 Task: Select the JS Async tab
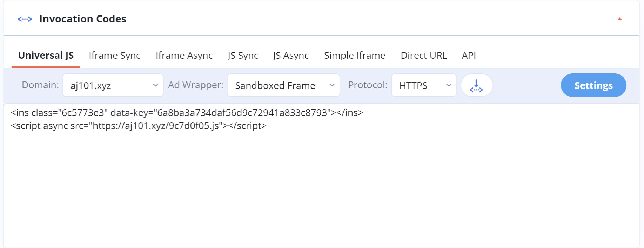point(290,56)
